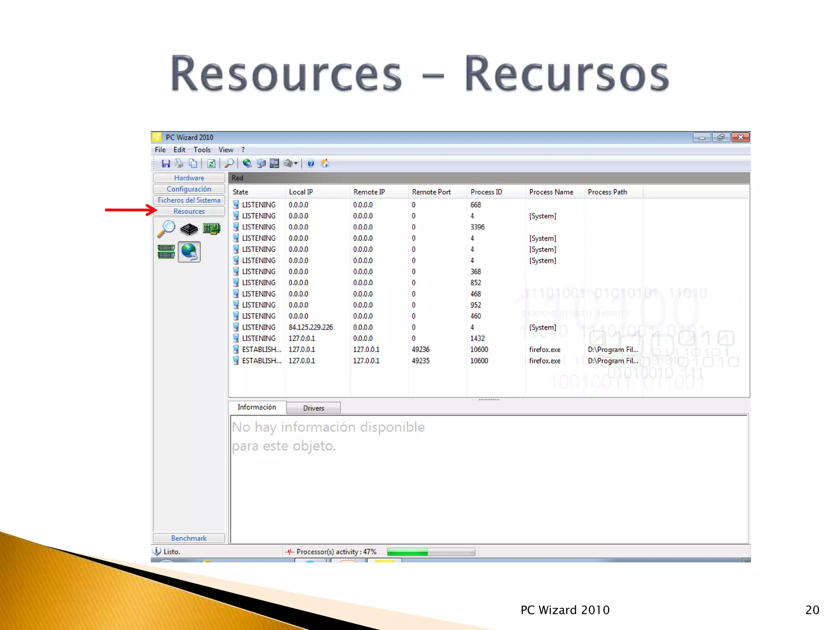The height and width of the screenshot is (630, 840).
Task: Select the memory modules icon in sidebar
Action: pyautogui.click(x=166, y=251)
